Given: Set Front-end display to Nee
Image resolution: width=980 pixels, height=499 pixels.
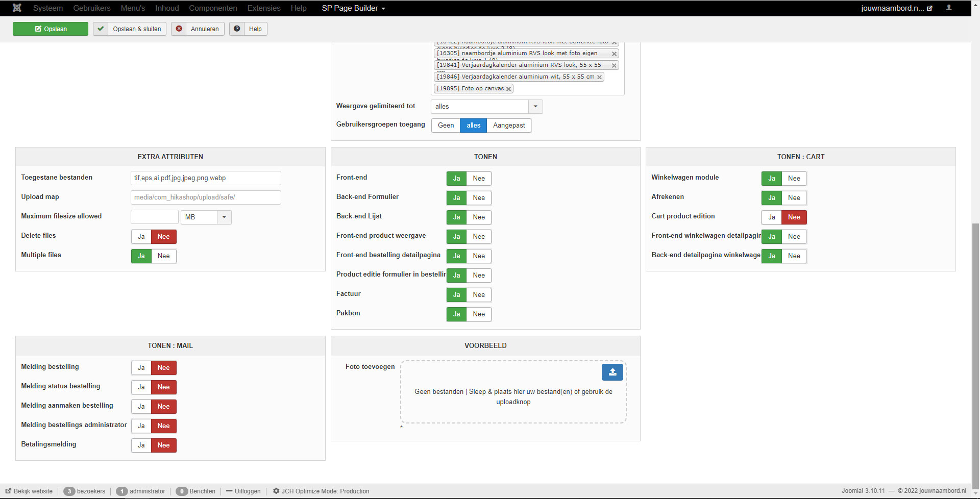Looking at the screenshot, I should click(x=479, y=179).
